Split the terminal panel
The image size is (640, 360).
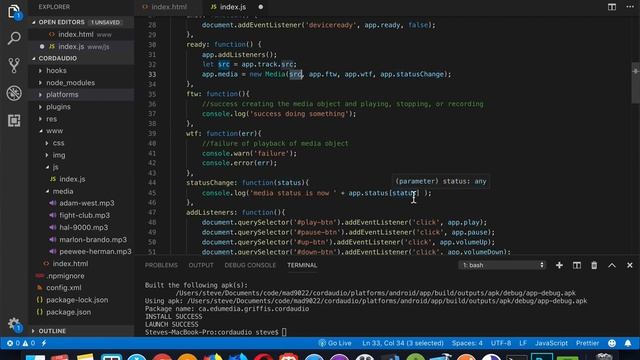(576, 265)
